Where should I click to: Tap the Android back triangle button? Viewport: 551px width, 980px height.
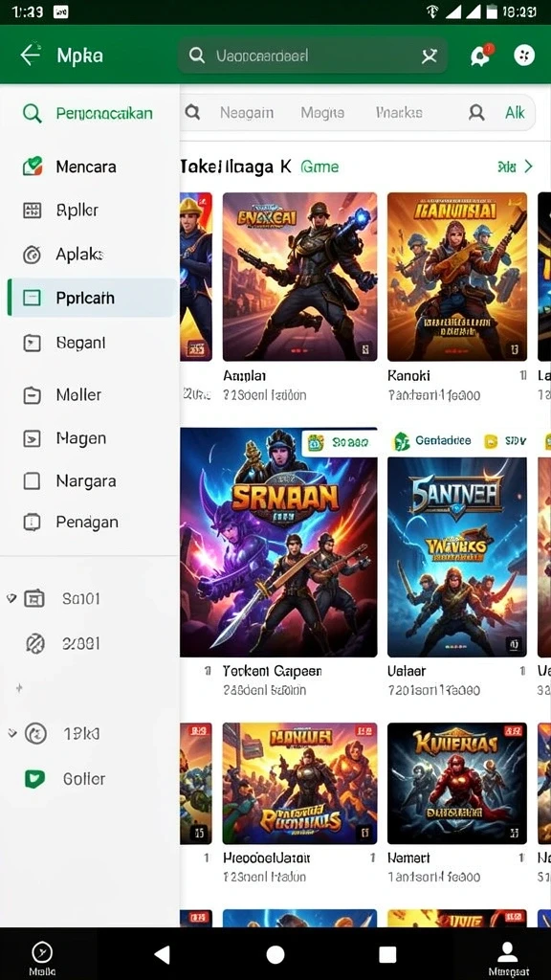[163, 954]
